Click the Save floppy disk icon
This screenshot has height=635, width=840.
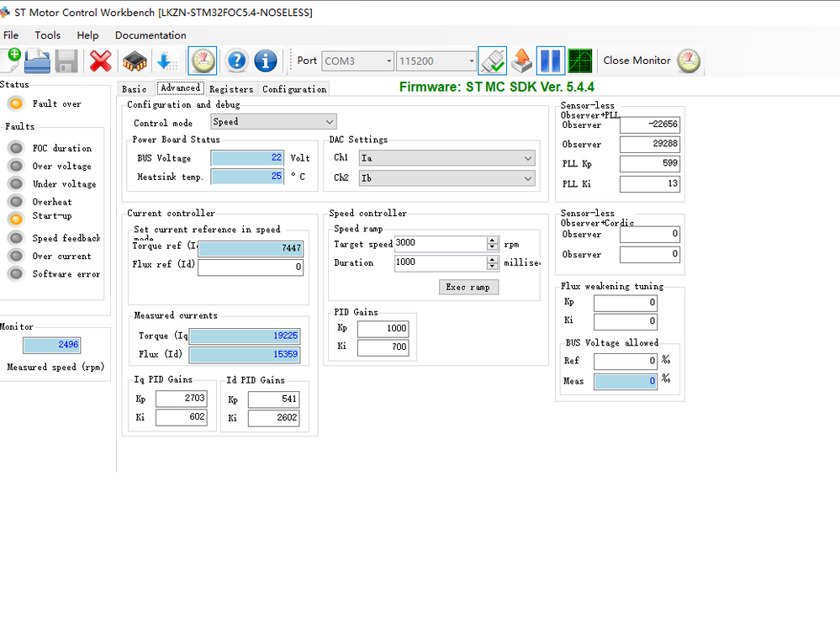[x=66, y=61]
